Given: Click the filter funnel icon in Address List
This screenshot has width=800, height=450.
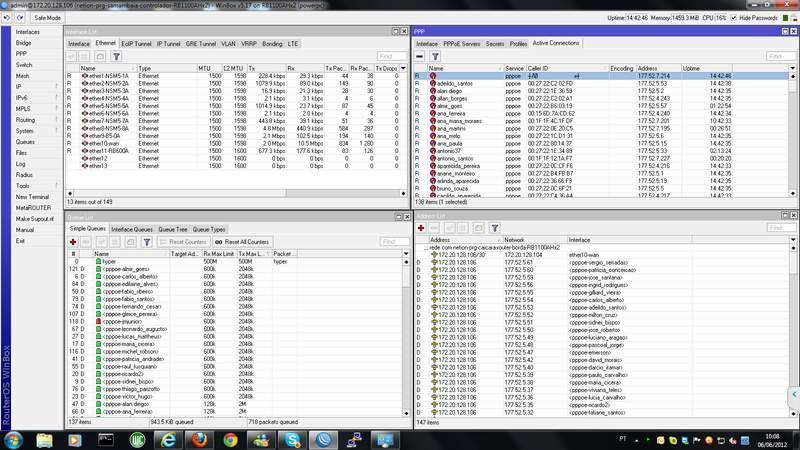Looking at the screenshot, I should point(494,228).
